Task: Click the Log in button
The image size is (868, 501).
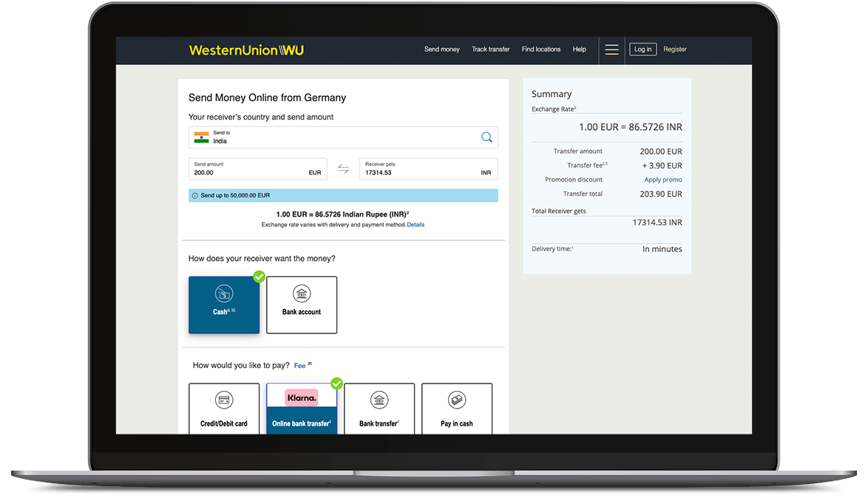Action: [x=642, y=50]
